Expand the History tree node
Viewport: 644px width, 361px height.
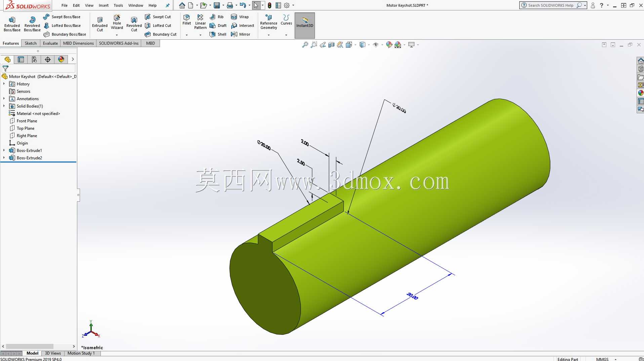pos(4,84)
